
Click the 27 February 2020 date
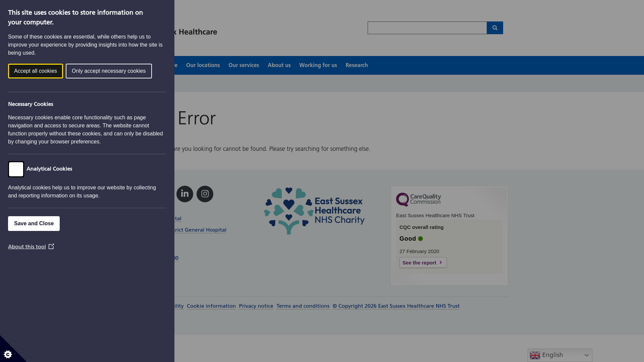tap(419, 251)
